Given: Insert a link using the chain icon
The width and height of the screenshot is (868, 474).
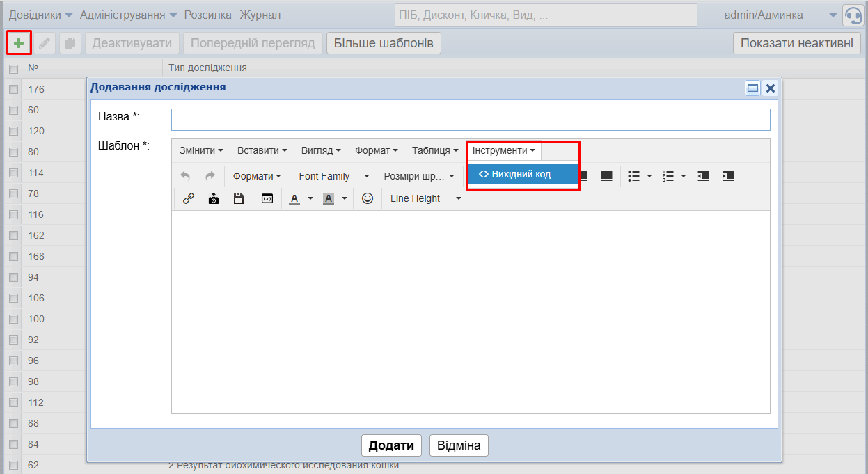Looking at the screenshot, I should [x=188, y=198].
